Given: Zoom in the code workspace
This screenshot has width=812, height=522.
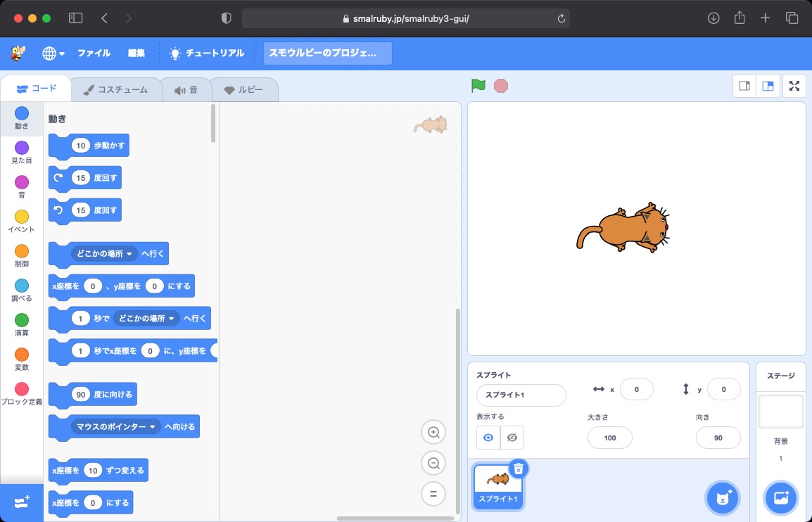Looking at the screenshot, I should tap(433, 433).
